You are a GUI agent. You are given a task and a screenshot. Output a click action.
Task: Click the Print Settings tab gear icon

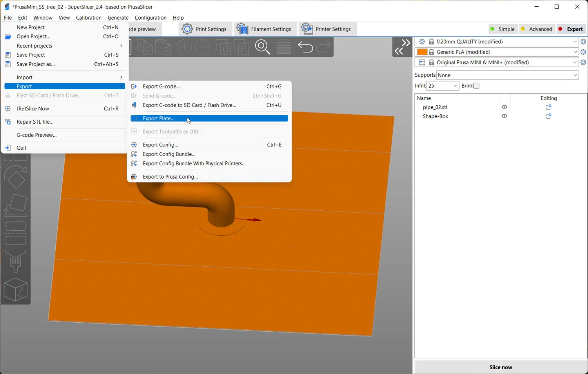point(187,29)
